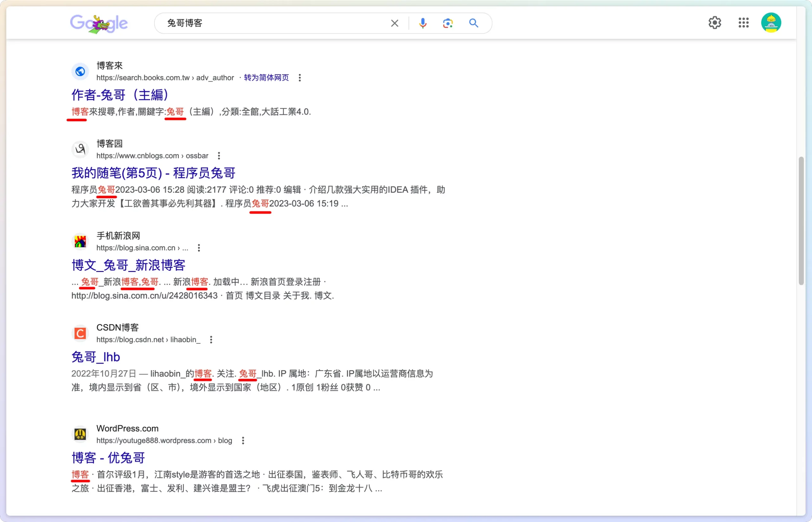This screenshot has width=812, height=522.
Task: Click the Google logo
Action: [x=99, y=24]
